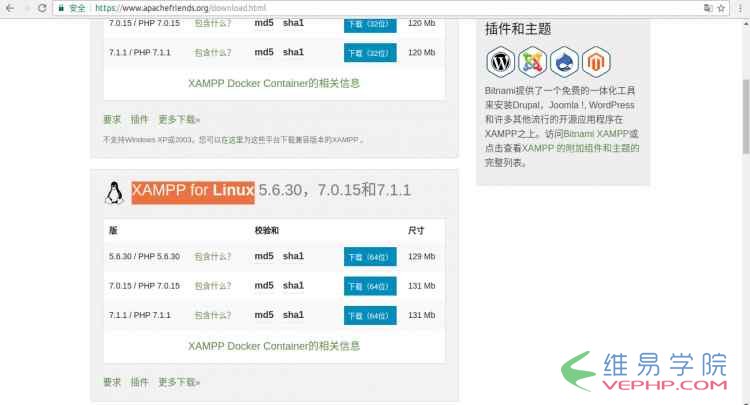Click the 5.6.30 / PHP 5.6.30 version text

coord(144,257)
